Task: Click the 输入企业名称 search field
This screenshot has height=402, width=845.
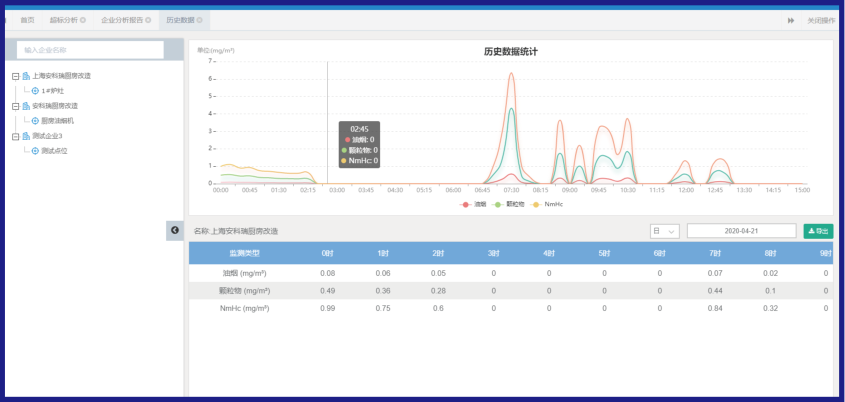Action: 90,50
